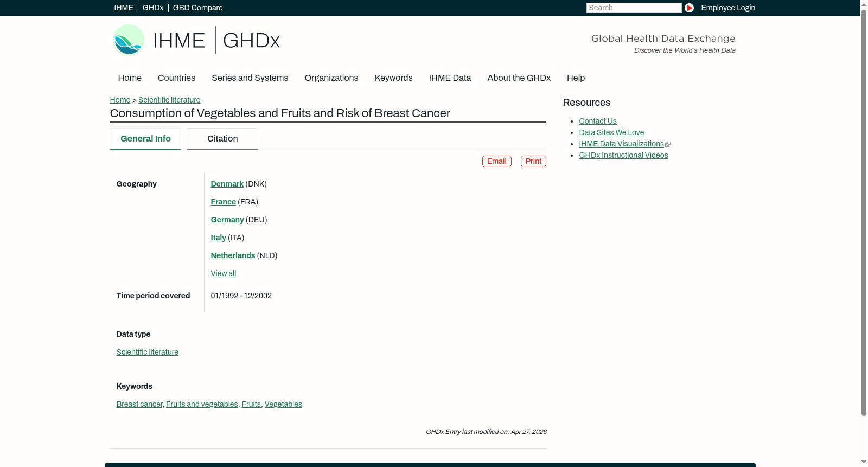
Task: Open Data Sites We Love link
Action: pyautogui.click(x=611, y=132)
